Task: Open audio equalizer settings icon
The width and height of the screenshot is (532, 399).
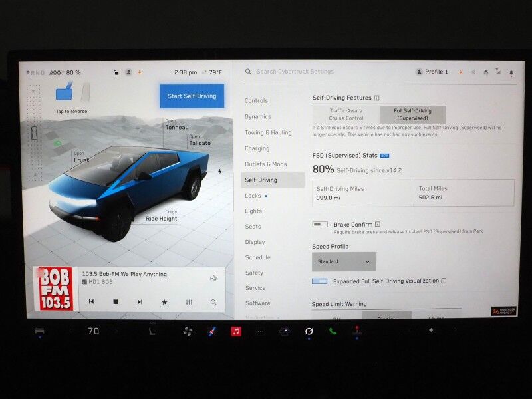Action: click(189, 302)
